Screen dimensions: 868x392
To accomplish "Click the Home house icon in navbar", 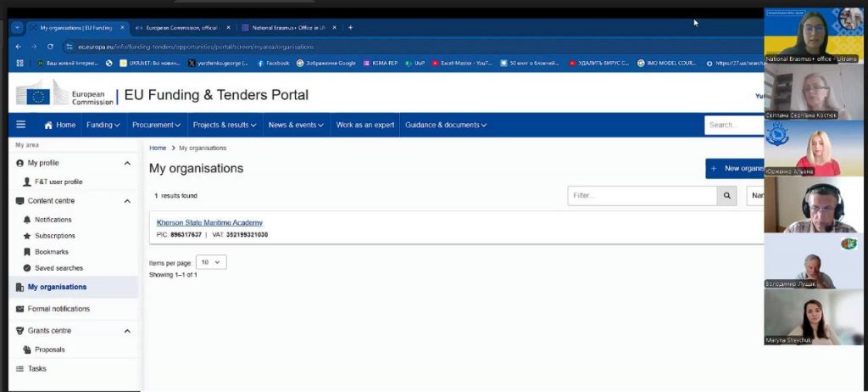I will 48,125.
